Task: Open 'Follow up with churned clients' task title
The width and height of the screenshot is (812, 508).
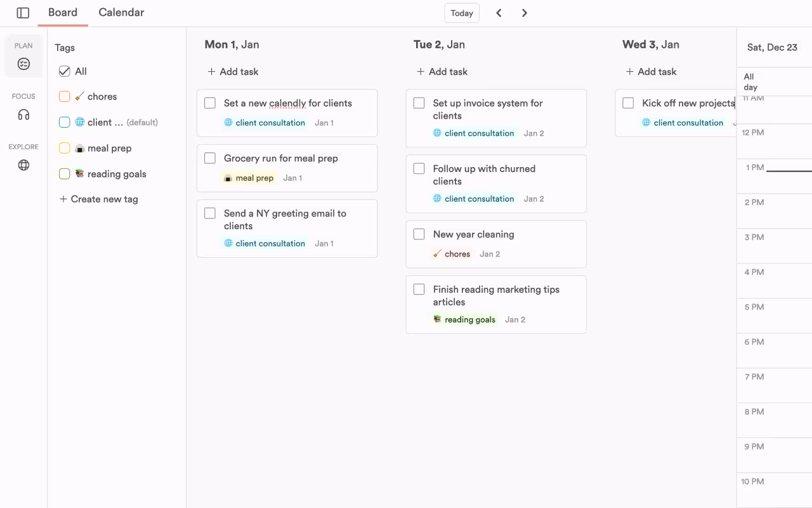Action: coord(484,175)
